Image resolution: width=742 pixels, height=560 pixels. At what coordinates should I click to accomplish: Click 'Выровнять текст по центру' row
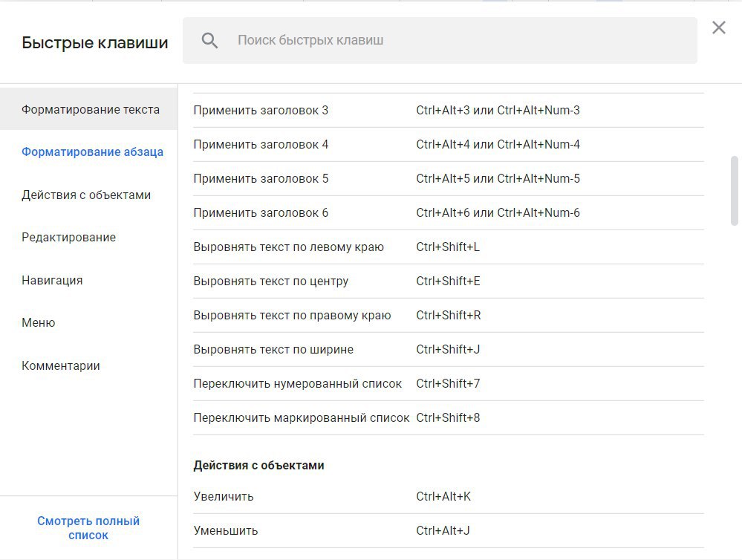[271, 281]
